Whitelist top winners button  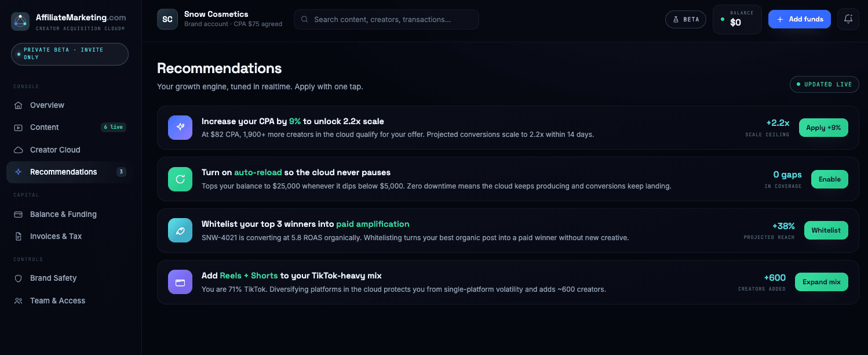point(826,230)
